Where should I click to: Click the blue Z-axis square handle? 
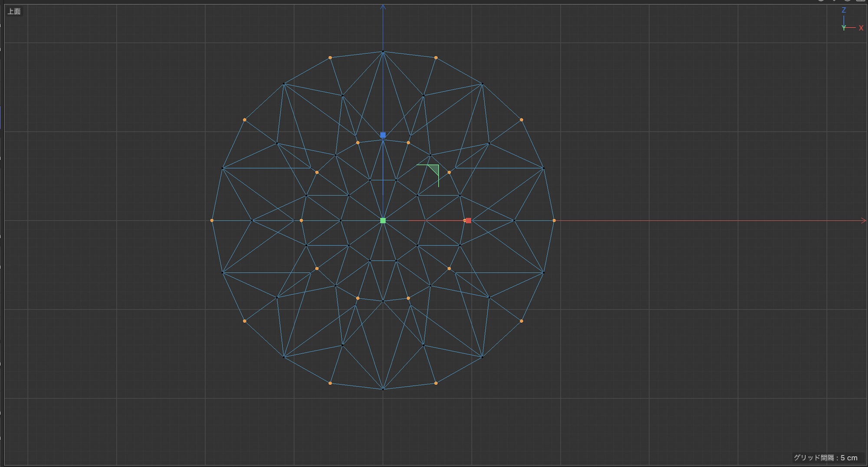383,135
